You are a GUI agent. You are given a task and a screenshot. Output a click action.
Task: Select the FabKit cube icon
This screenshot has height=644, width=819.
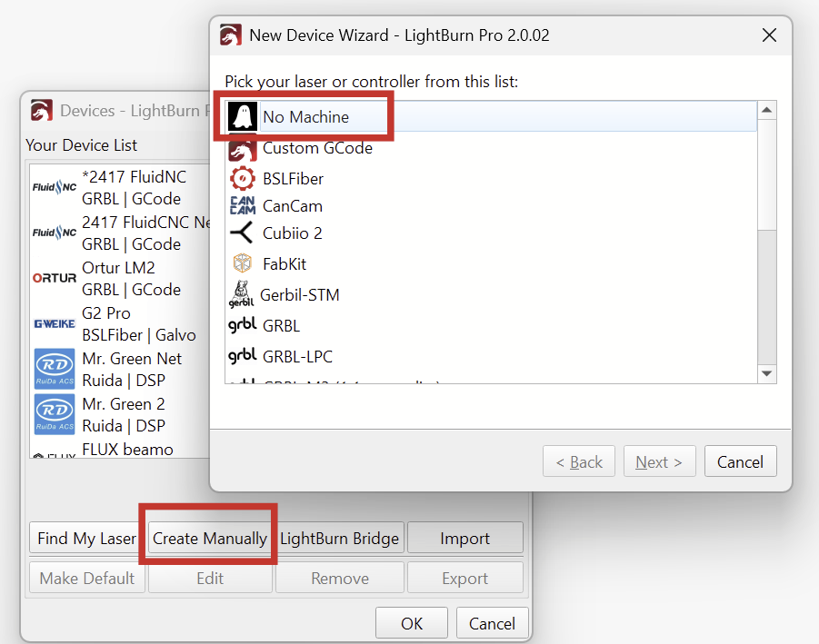[242, 264]
